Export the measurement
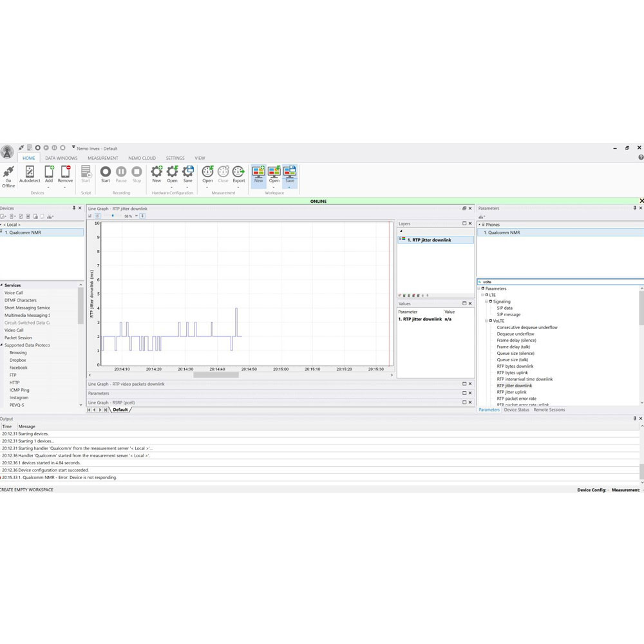The height and width of the screenshot is (644, 644). (239, 171)
